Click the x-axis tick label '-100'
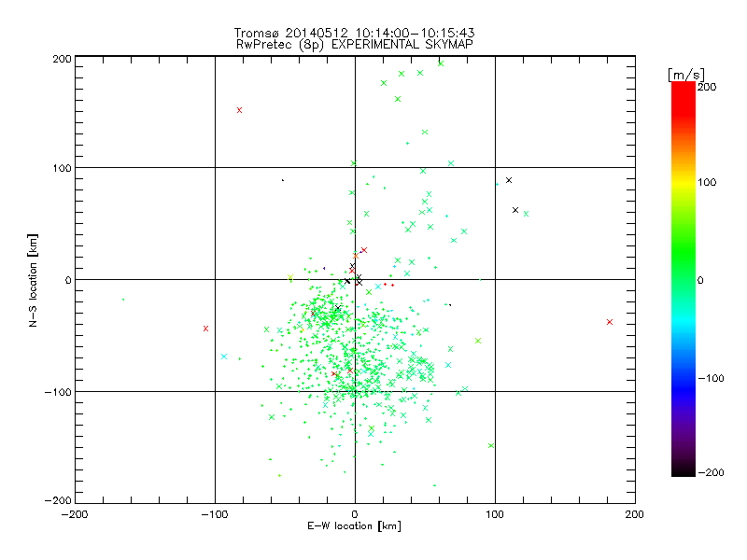The image size is (747, 560). tap(215, 514)
